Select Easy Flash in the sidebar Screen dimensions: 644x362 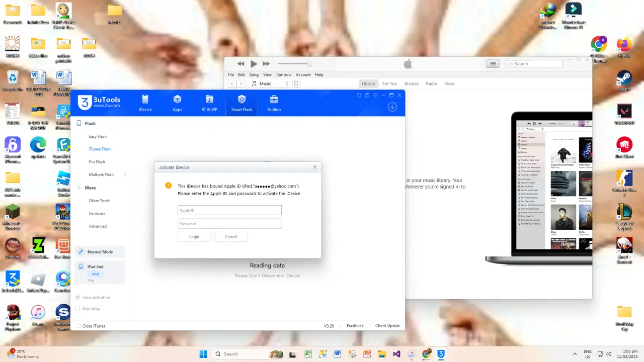98,136
